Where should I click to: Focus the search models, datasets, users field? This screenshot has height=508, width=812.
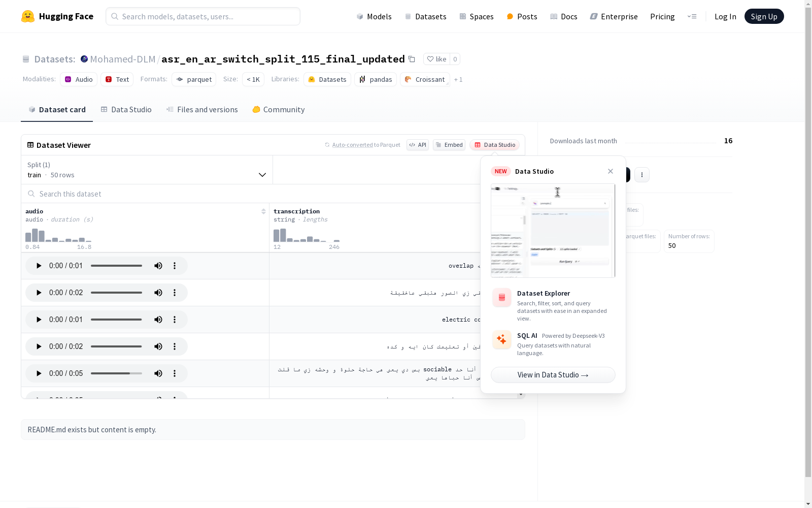203,16
